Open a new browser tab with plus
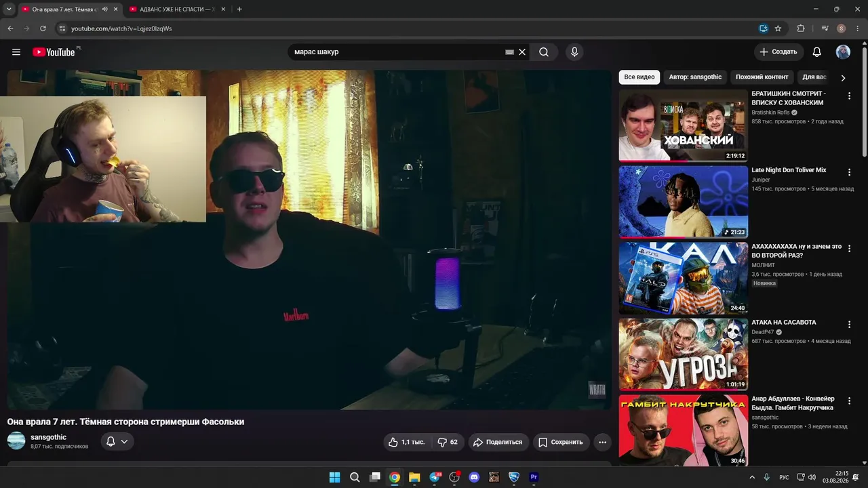The width and height of the screenshot is (868, 488). (239, 9)
